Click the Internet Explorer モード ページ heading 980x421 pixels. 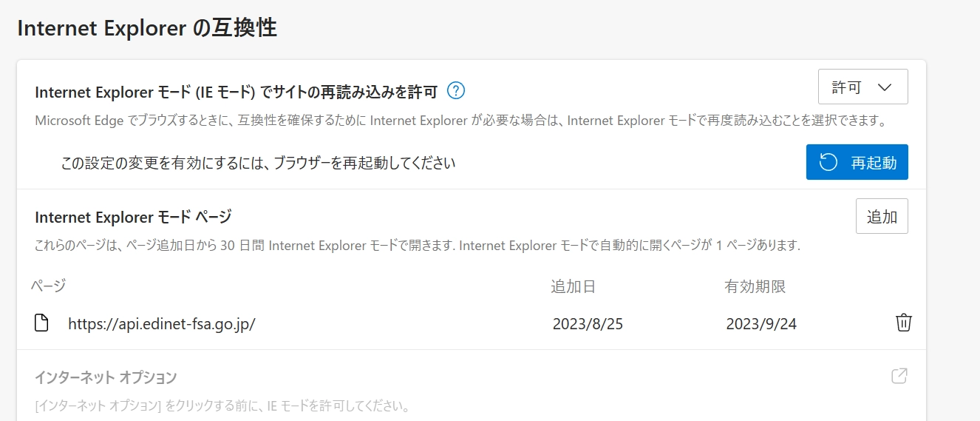(133, 217)
